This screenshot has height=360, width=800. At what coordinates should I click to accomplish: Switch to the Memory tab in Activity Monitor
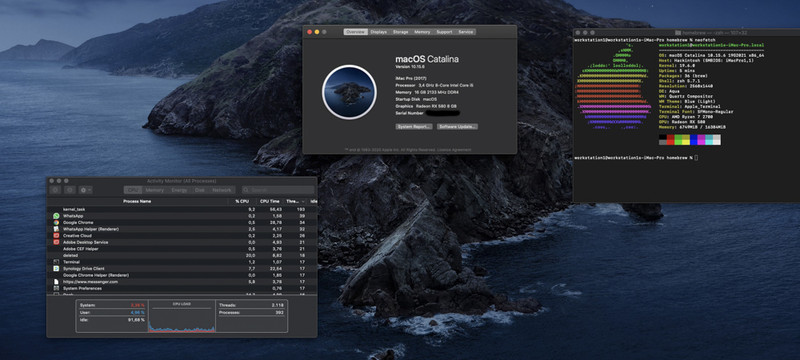pyautogui.click(x=155, y=190)
